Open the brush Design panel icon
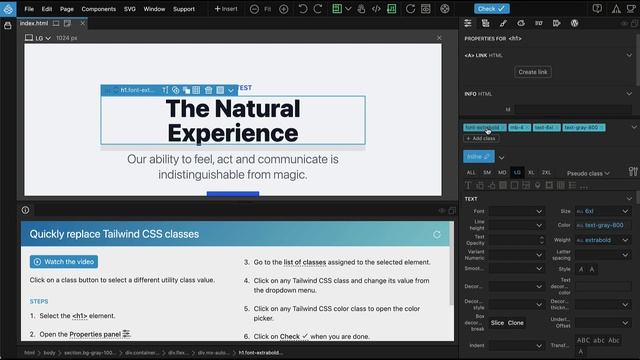640x360 pixels. (503, 23)
